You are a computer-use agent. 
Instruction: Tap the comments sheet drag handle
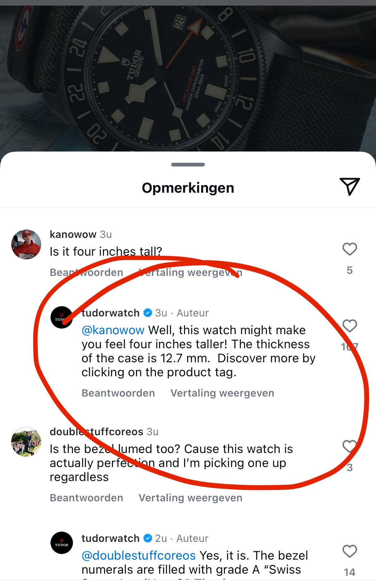coord(188,165)
